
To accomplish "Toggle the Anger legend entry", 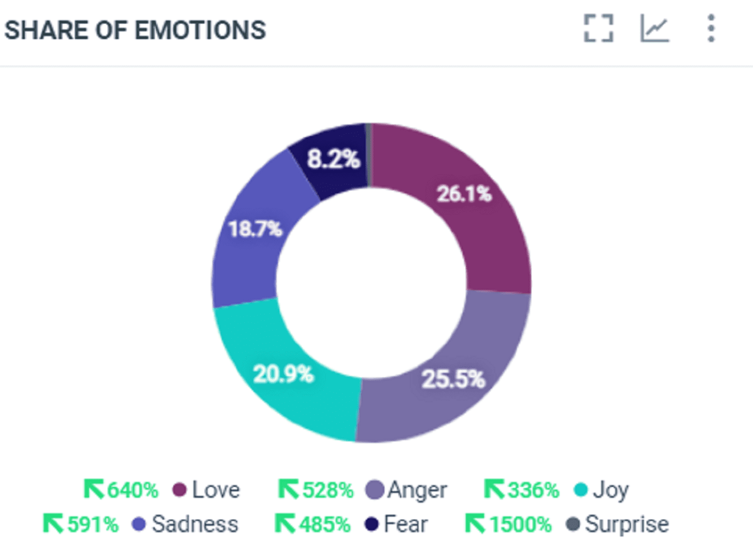I will 417,490.
